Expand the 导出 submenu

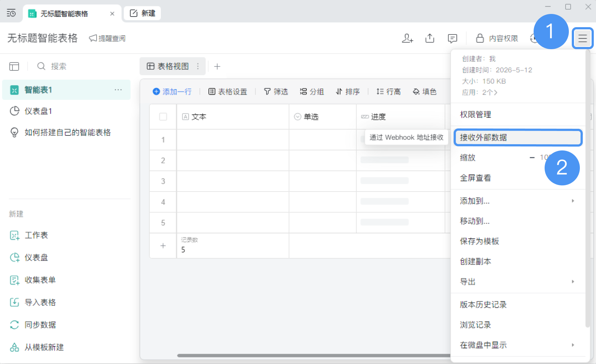point(518,282)
